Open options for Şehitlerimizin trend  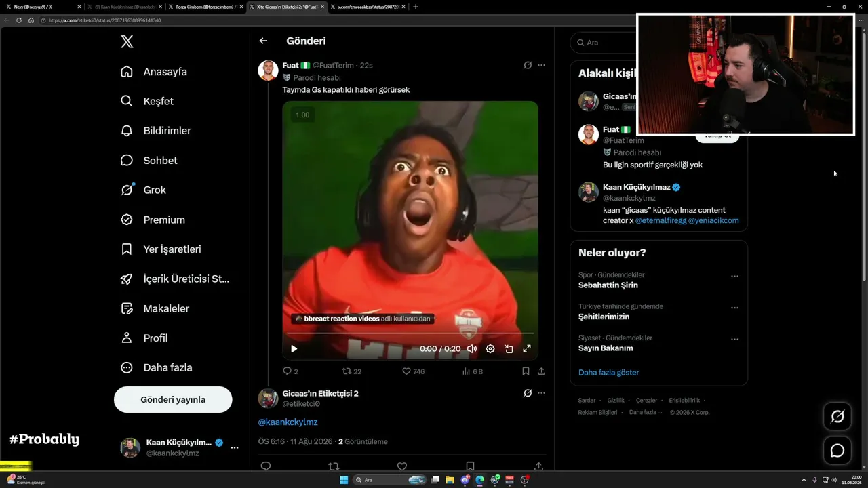[734, 308]
